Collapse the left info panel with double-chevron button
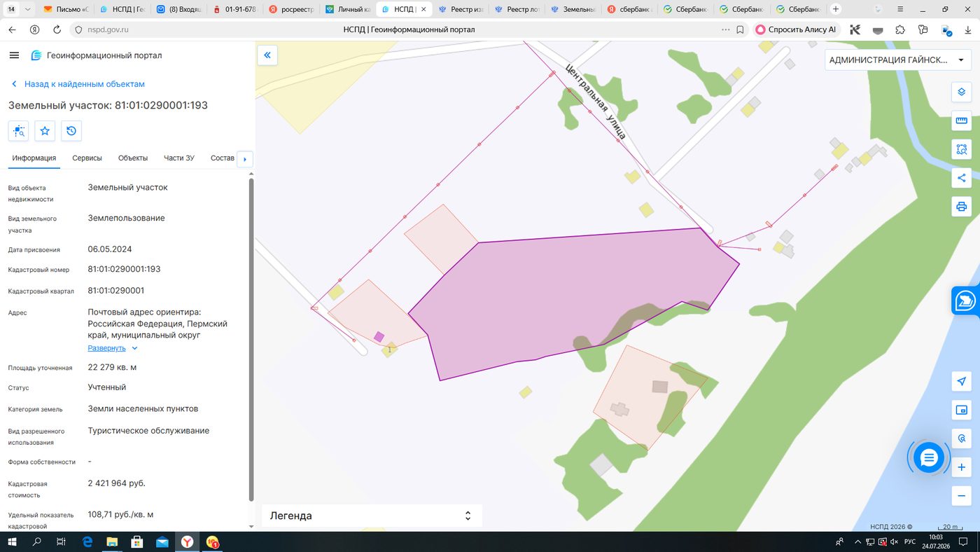Image resolution: width=980 pixels, height=552 pixels. pyautogui.click(x=267, y=55)
